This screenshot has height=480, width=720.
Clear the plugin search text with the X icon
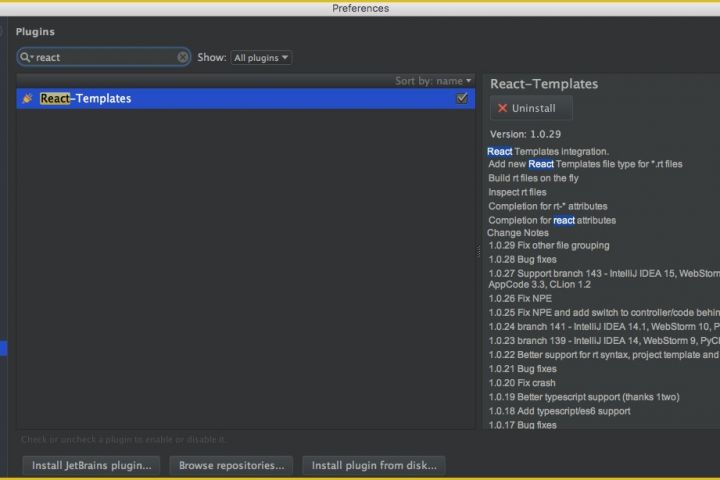(182, 57)
